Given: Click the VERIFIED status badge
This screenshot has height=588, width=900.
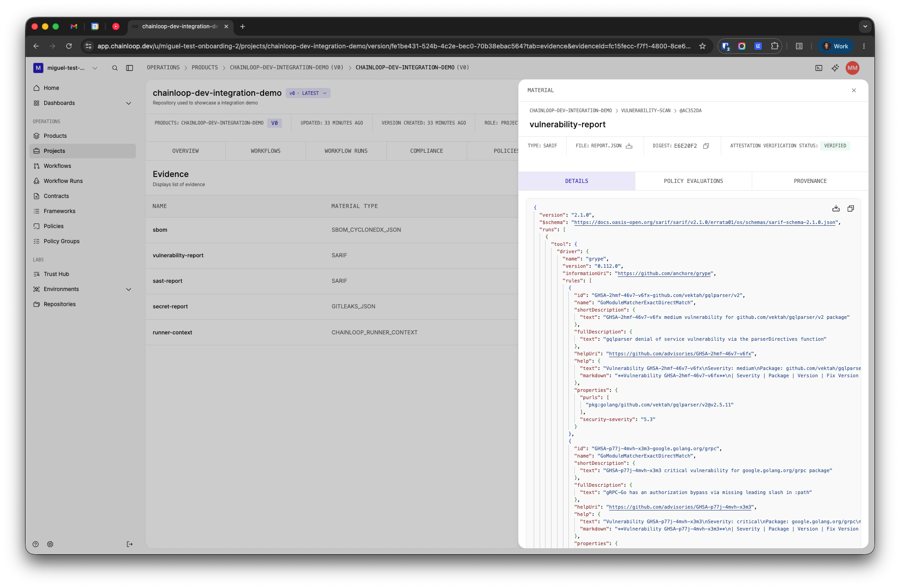Looking at the screenshot, I should click(835, 146).
